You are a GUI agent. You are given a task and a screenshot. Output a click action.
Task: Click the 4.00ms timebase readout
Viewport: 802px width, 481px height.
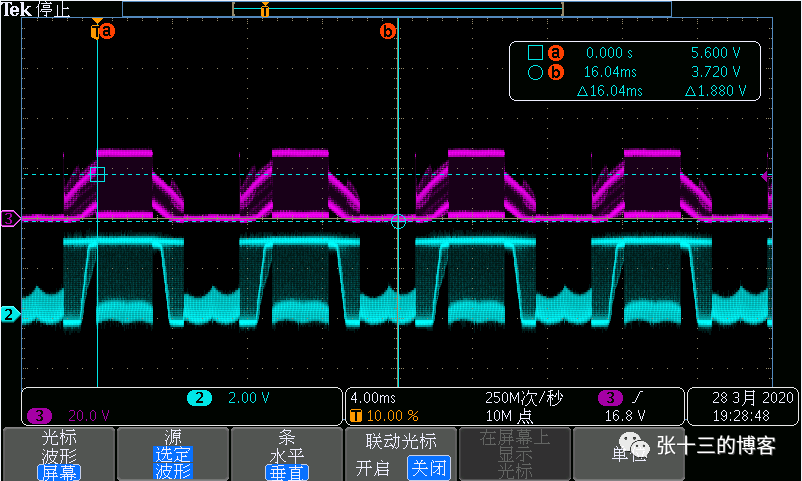pyautogui.click(x=373, y=398)
